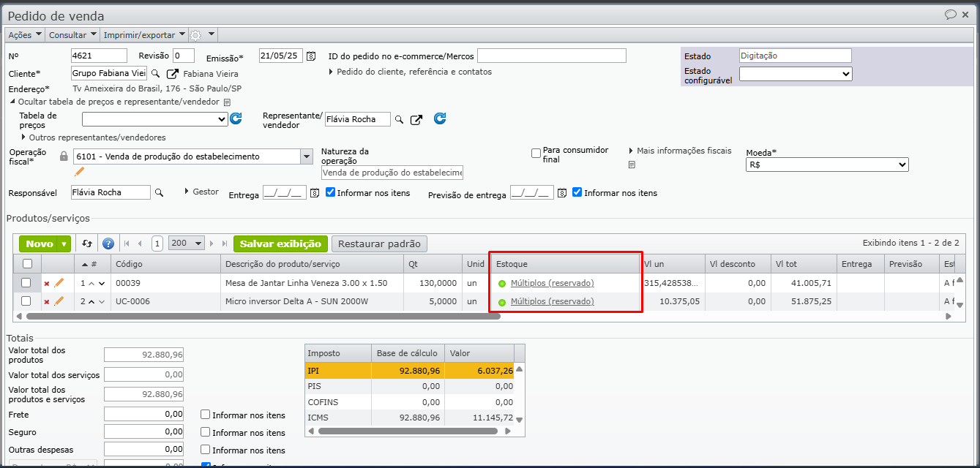Refresh the Tabela de preços list
Screen dimensions: 980x468
[236, 118]
